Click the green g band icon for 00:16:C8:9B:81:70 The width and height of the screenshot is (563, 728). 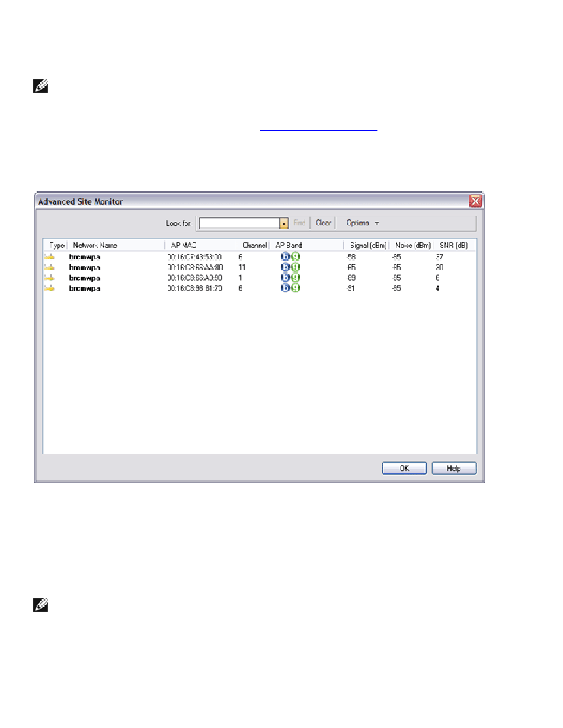click(296, 288)
